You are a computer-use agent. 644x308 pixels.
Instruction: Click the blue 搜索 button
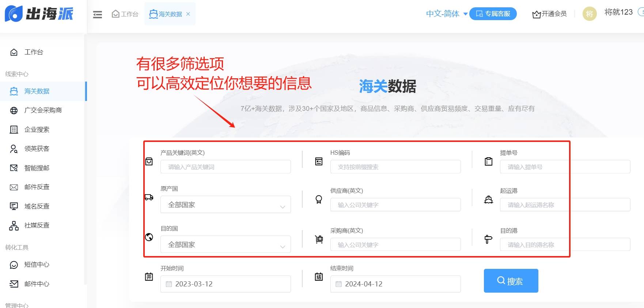coord(511,281)
